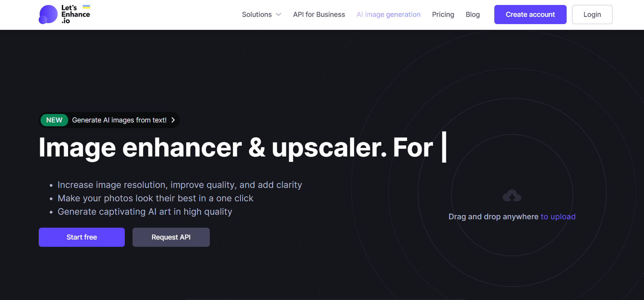Open 'Generate AI images from text!' banner
The height and width of the screenshot is (300, 644).
point(119,120)
